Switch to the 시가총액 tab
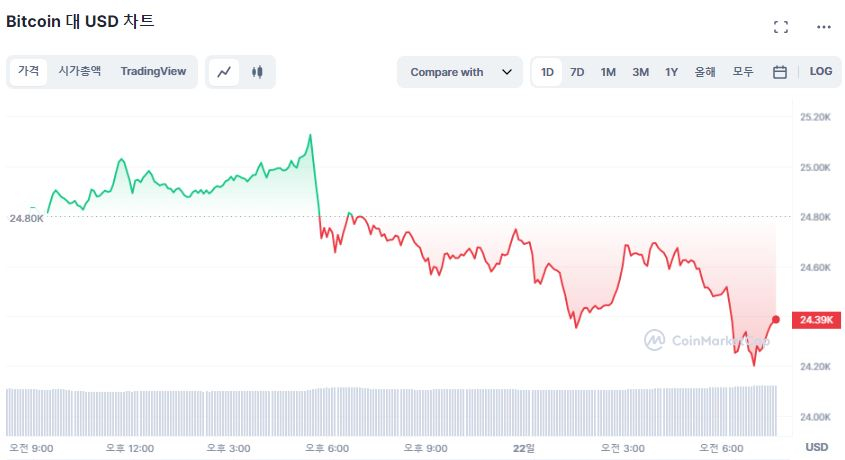Viewport: 845px width, 460px height. [x=80, y=71]
